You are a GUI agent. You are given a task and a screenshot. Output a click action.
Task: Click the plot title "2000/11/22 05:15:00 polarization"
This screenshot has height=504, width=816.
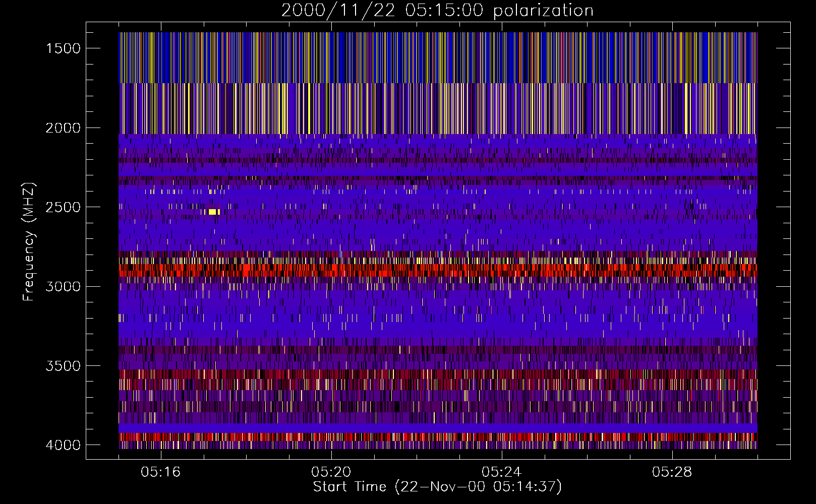point(437,11)
